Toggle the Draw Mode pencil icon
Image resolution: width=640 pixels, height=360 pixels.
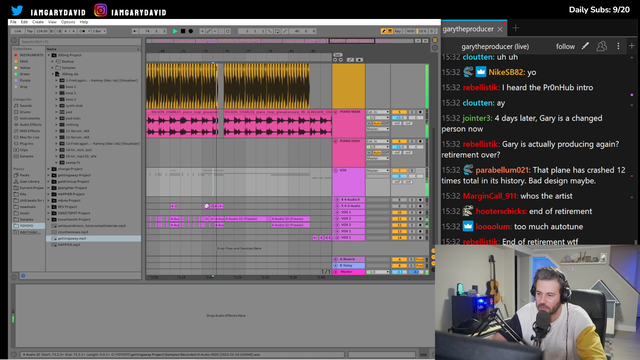click(x=383, y=31)
